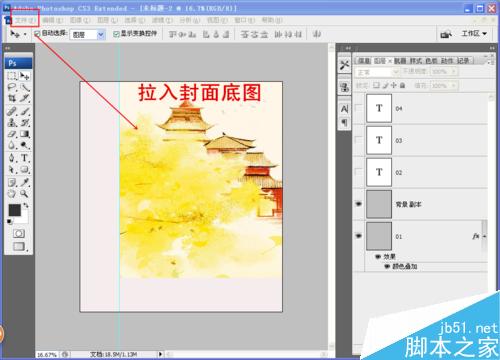Open the 文件(F) menu
The image size is (500, 360).
[25, 20]
